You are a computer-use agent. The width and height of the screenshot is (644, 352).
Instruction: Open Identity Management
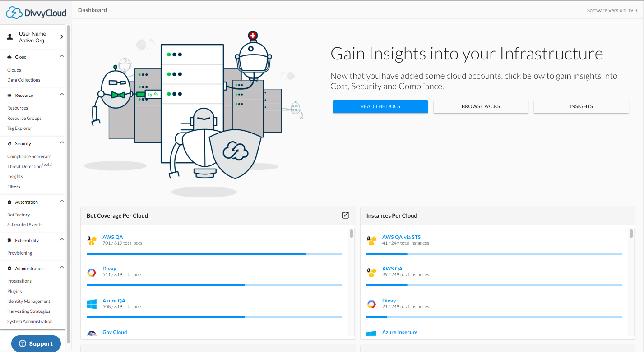tap(29, 302)
